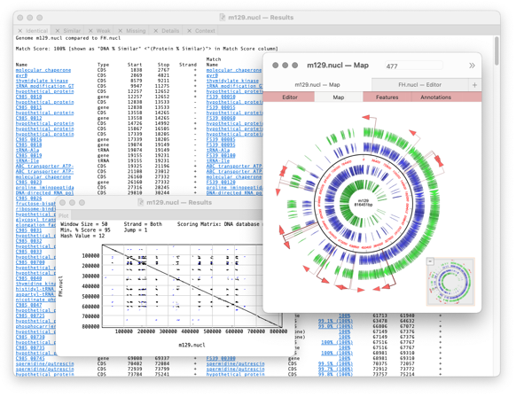Click the F539_00390 match link near the bottom

tap(221, 358)
